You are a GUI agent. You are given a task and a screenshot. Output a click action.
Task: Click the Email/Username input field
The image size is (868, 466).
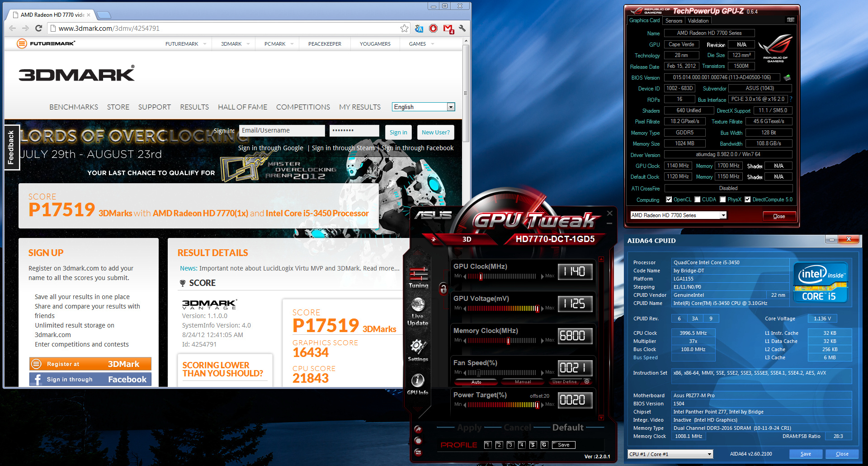282,131
